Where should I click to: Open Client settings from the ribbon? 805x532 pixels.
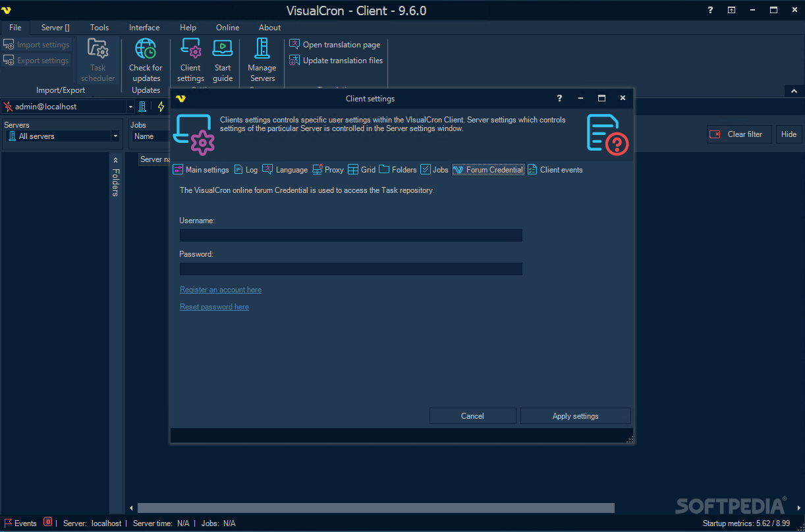pos(190,60)
